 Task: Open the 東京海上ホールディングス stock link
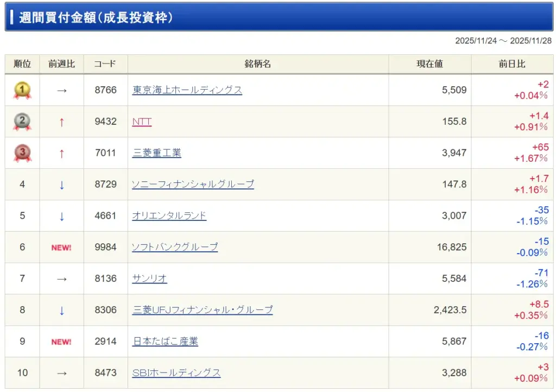click(x=187, y=90)
